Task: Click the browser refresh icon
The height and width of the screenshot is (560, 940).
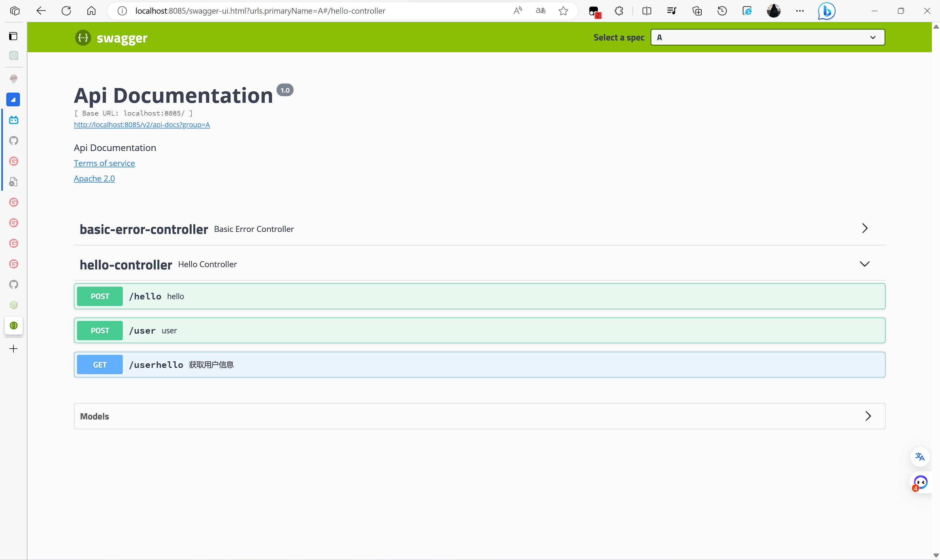Action: [x=66, y=11]
